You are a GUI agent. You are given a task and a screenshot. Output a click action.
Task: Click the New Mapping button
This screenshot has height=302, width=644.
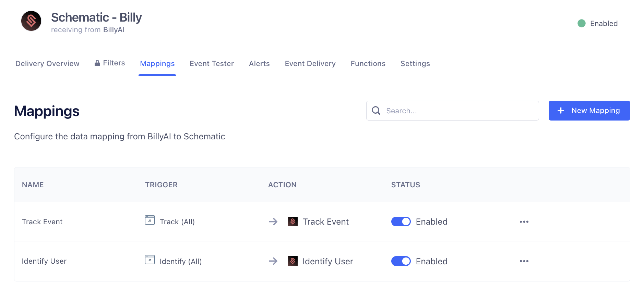click(589, 111)
